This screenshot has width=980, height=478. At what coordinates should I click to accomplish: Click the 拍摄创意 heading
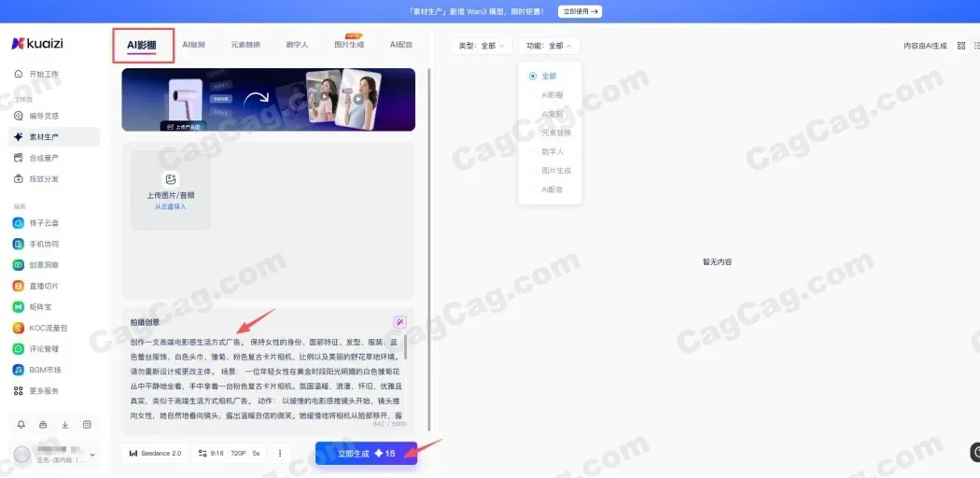point(145,322)
